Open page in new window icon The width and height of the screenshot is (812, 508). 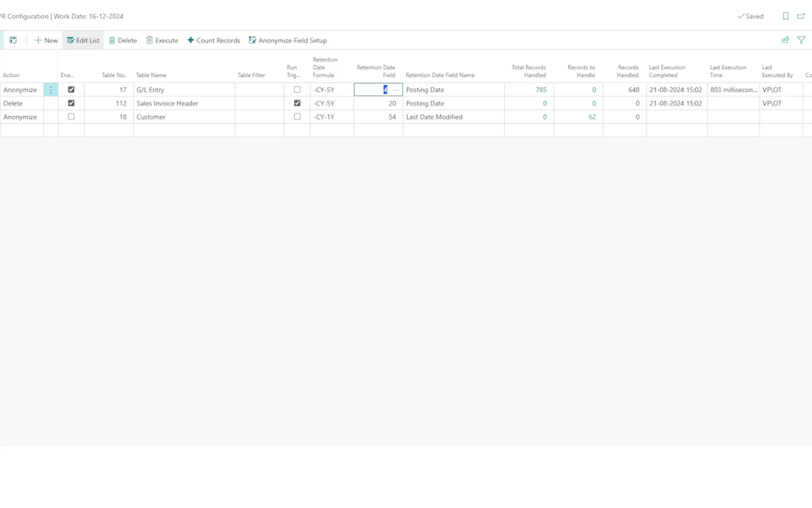point(801,16)
